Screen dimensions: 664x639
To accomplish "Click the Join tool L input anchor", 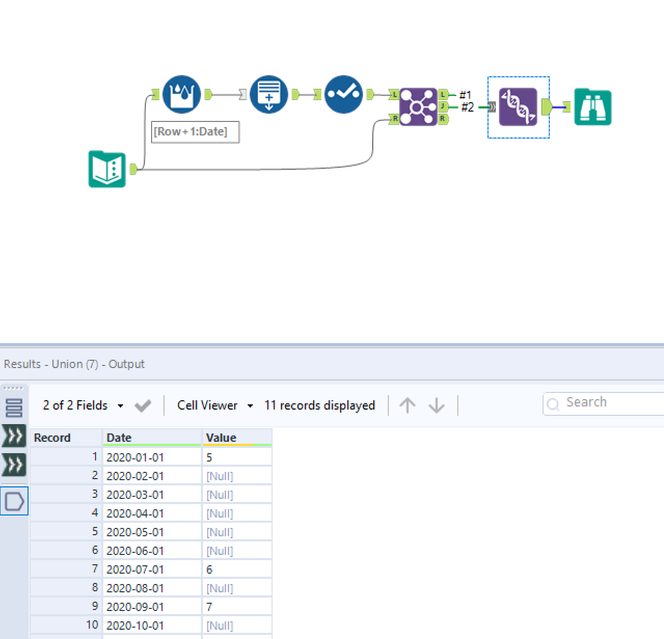I will [x=394, y=94].
